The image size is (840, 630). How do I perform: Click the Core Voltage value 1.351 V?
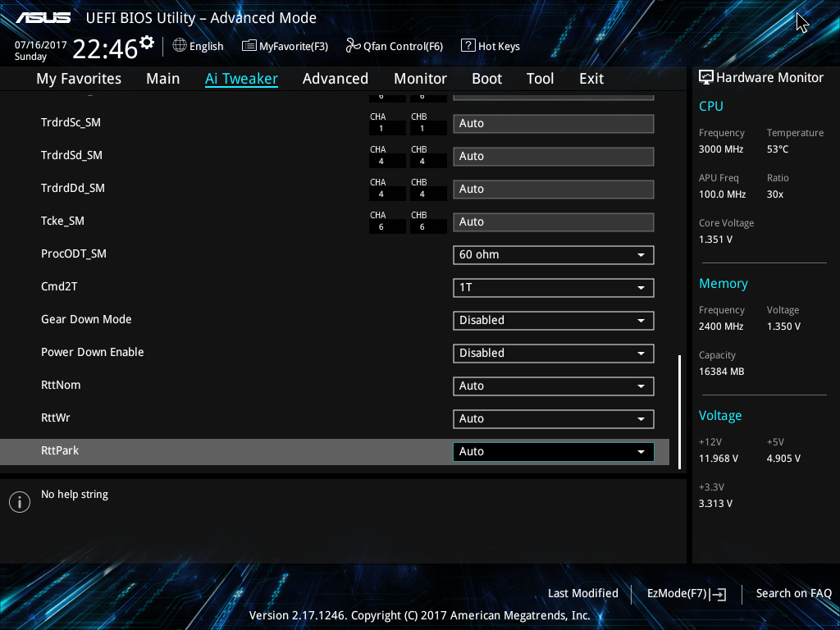tap(715, 240)
